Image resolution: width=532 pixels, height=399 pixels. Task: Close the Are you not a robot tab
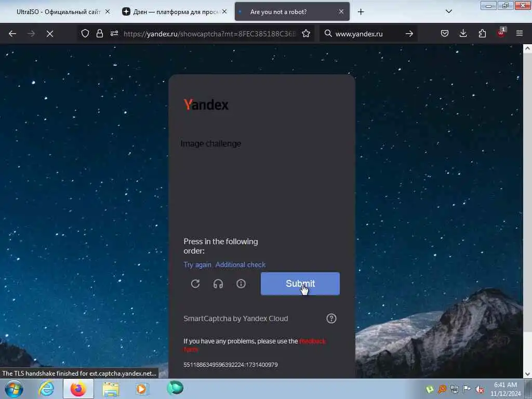pos(341,11)
